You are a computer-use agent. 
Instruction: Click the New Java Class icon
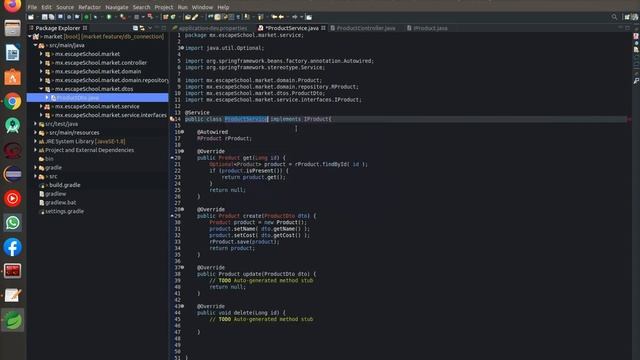[x=173, y=17]
